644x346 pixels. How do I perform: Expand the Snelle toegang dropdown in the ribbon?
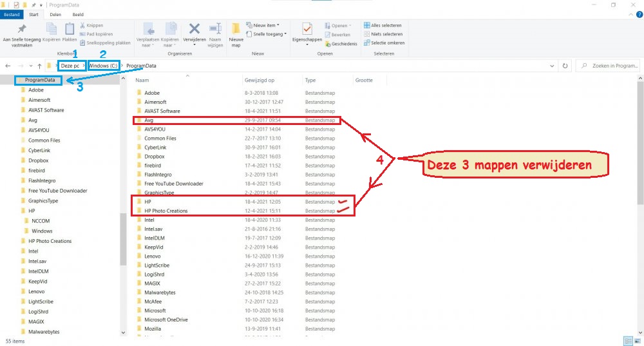tap(269, 34)
